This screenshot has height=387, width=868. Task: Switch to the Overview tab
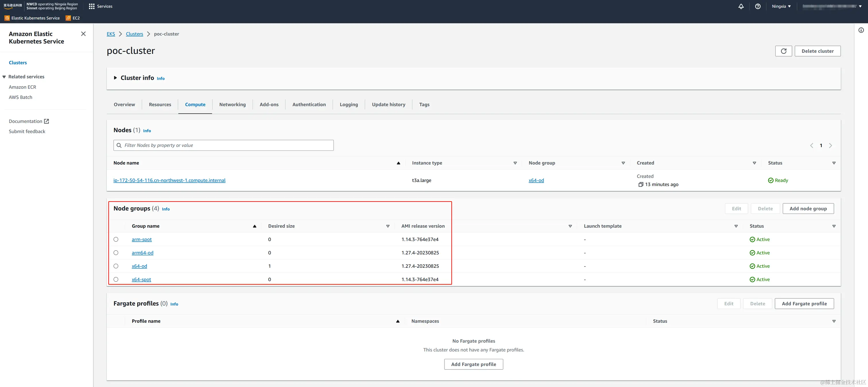pyautogui.click(x=124, y=105)
